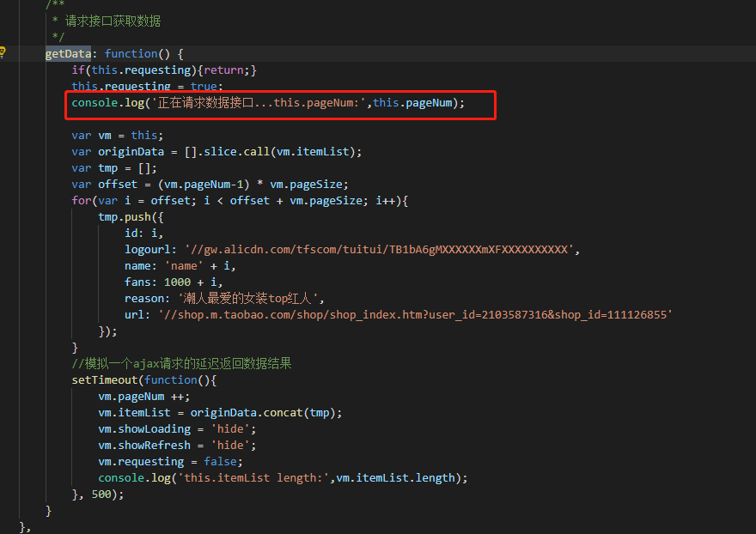Image resolution: width=756 pixels, height=534 pixels.
Task: Click 'vm.pageNum ++;' line
Action: coord(144,397)
